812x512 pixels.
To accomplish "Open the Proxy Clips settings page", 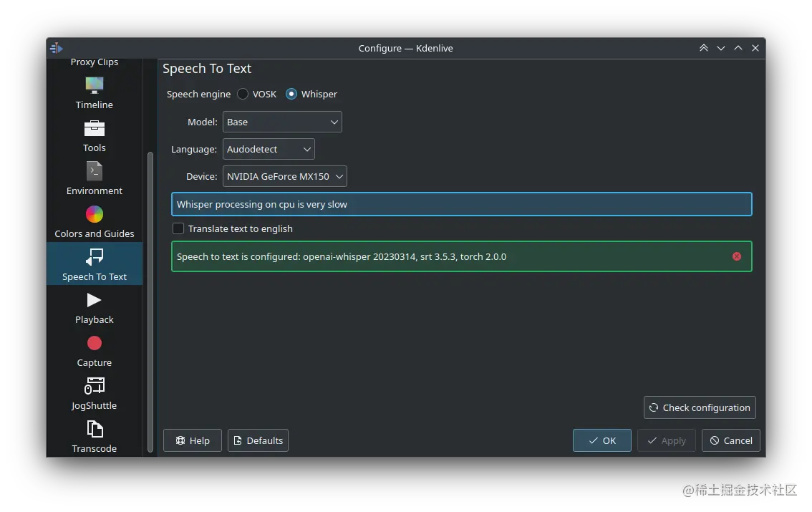I will pyautogui.click(x=95, y=62).
